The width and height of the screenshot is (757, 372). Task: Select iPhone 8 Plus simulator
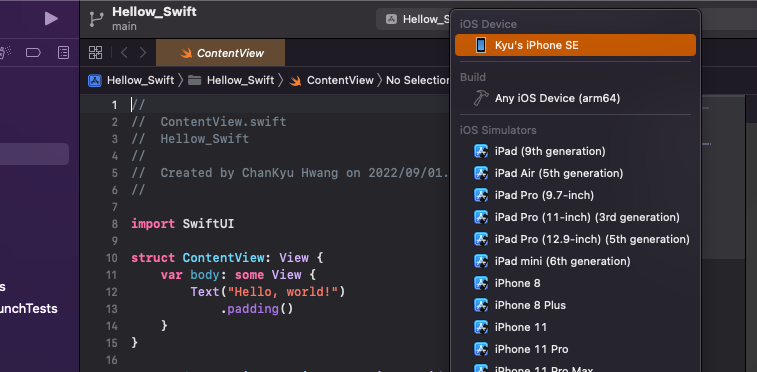pyautogui.click(x=575, y=305)
